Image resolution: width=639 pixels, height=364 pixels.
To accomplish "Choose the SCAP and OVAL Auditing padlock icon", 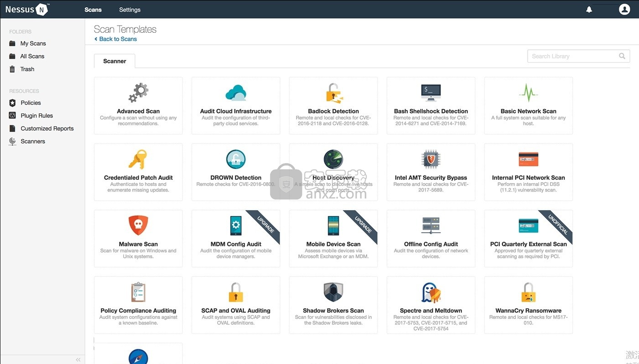I will (236, 292).
